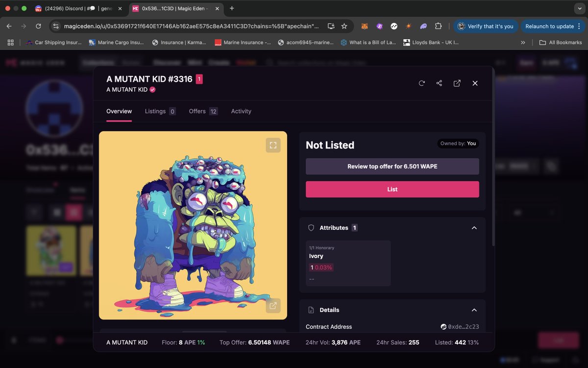Click the verified badge next to A MUTANT KID
This screenshot has height=368, width=588.
coord(152,90)
